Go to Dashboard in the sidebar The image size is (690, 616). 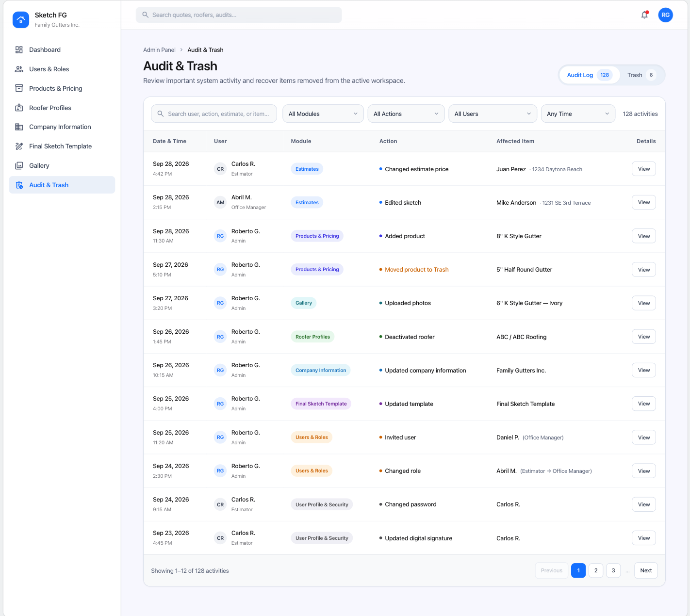62,49
